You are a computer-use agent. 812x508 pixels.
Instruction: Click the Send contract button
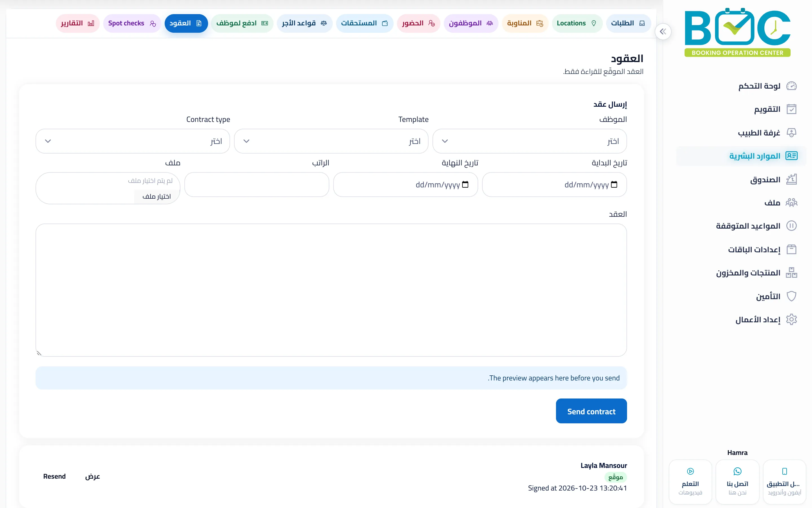(591, 411)
